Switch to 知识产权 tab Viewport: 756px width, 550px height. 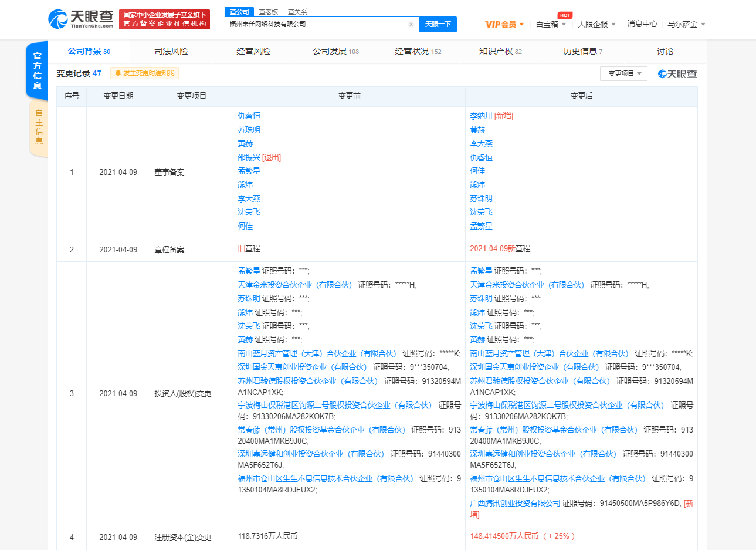(500, 52)
